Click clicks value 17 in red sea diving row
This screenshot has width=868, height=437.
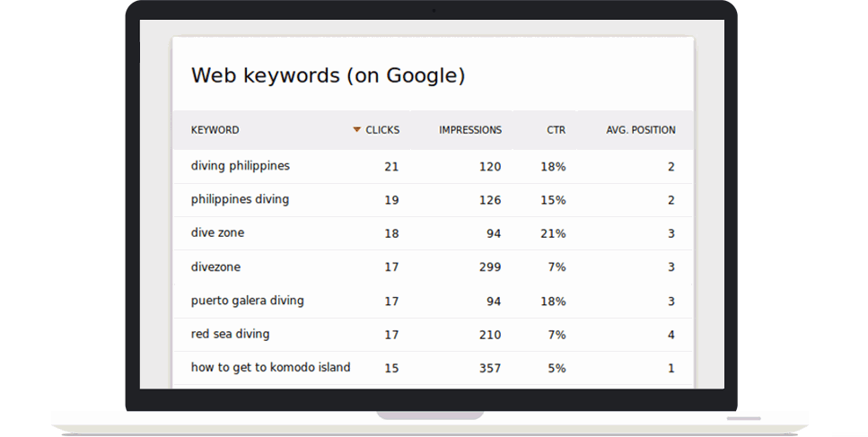391,335
